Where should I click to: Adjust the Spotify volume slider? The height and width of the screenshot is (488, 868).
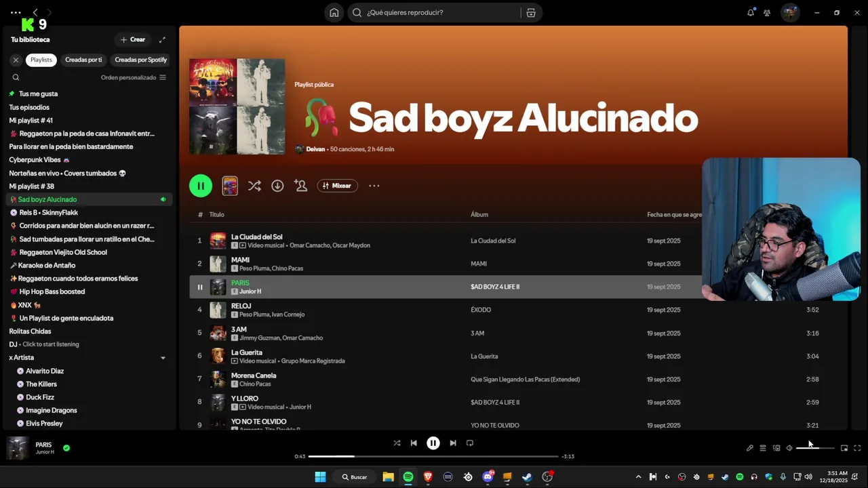pos(815,448)
